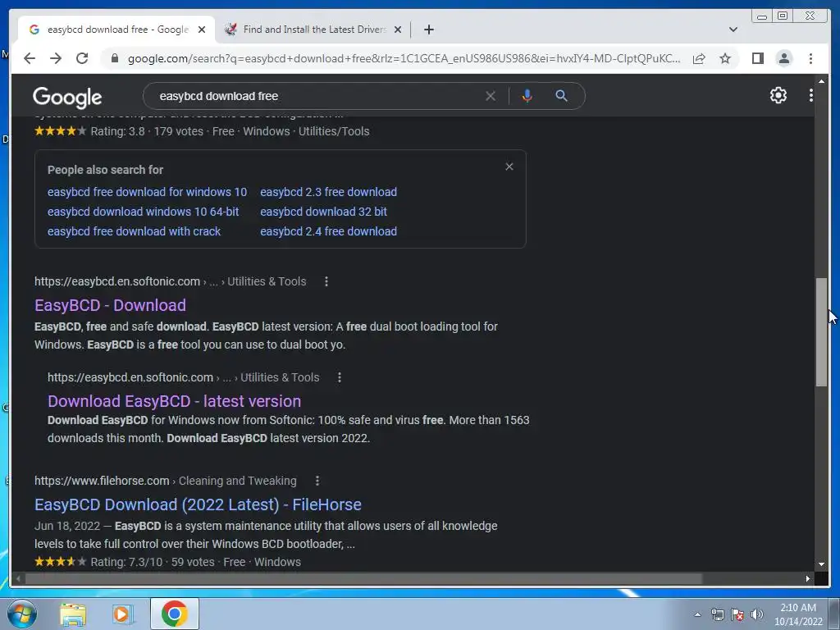
Task: Open options for first Softonic result
Action: click(326, 281)
